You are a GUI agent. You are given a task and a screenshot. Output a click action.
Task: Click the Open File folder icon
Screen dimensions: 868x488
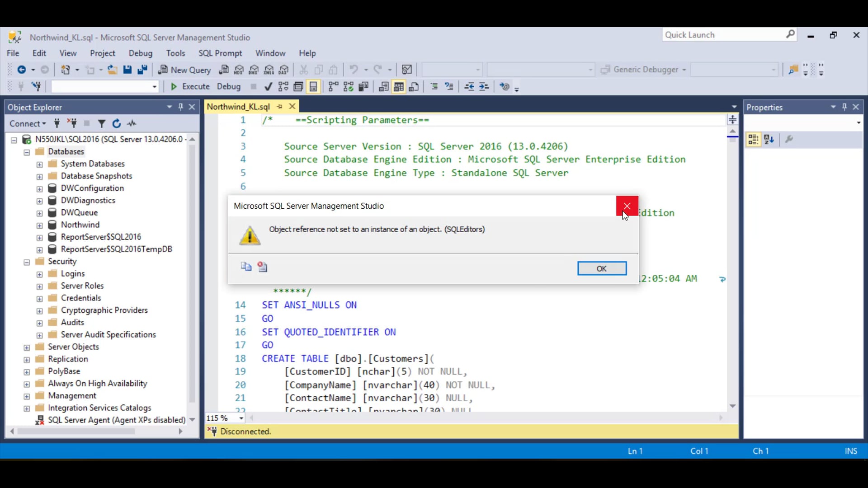coord(112,70)
